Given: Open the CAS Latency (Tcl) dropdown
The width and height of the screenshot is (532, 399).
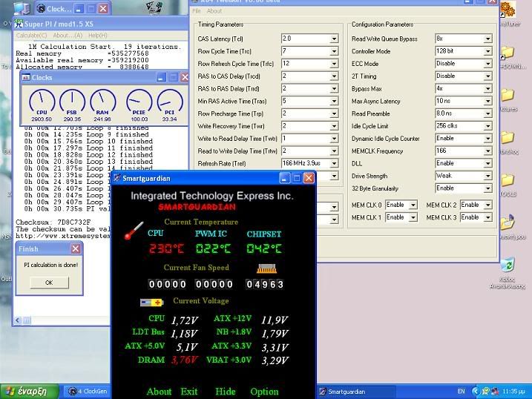Looking at the screenshot, I should click(x=334, y=39).
